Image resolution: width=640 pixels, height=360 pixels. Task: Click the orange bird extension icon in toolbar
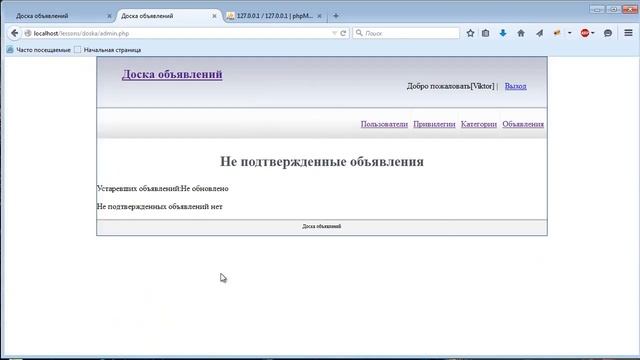point(557,33)
